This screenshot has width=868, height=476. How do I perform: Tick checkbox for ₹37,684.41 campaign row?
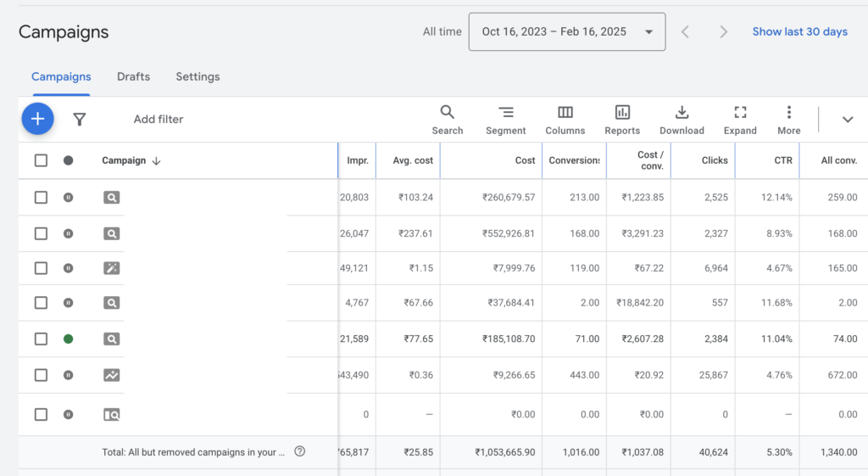point(41,303)
